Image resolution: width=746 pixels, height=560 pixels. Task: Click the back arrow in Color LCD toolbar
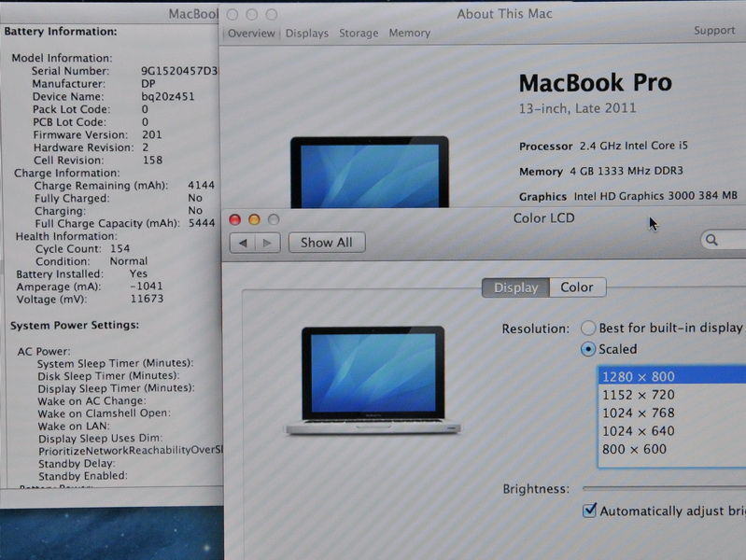(x=243, y=243)
